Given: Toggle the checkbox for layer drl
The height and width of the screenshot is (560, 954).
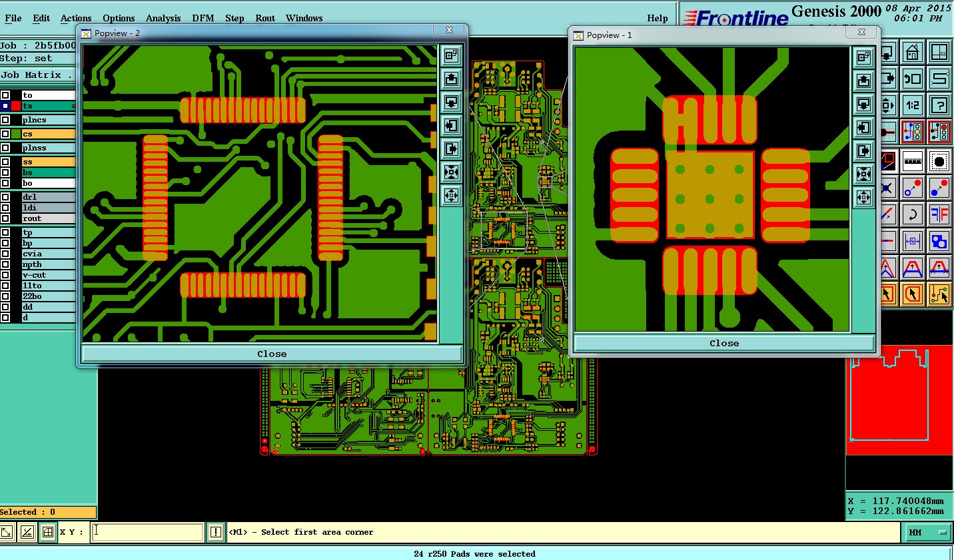Looking at the screenshot, I should pyautogui.click(x=5, y=197).
